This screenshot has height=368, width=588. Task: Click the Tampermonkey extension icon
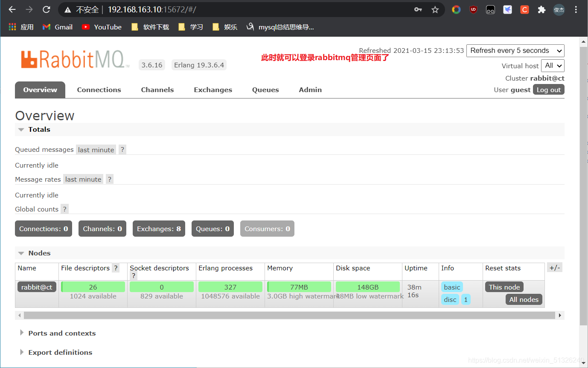(x=490, y=9)
